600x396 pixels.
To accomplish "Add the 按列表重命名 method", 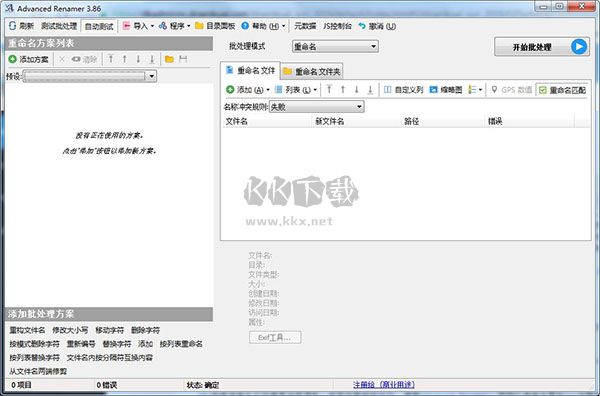I will pos(181,344).
